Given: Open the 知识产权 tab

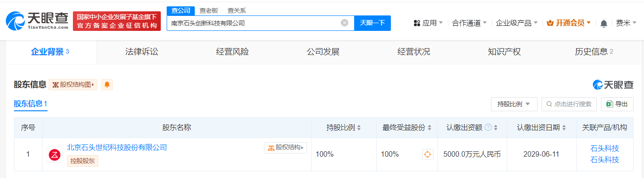Looking at the screenshot, I should click(x=504, y=52).
